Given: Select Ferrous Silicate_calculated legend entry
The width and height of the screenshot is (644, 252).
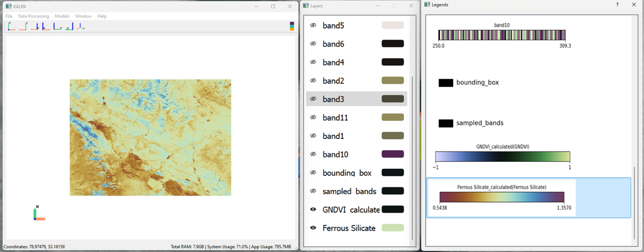Looking at the screenshot, I should click(x=529, y=198).
